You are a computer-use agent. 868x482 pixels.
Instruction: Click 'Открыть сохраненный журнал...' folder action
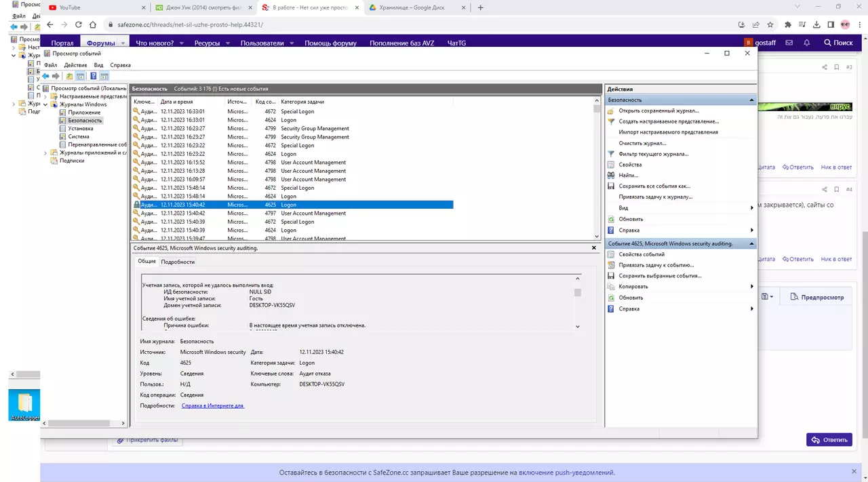pos(658,111)
